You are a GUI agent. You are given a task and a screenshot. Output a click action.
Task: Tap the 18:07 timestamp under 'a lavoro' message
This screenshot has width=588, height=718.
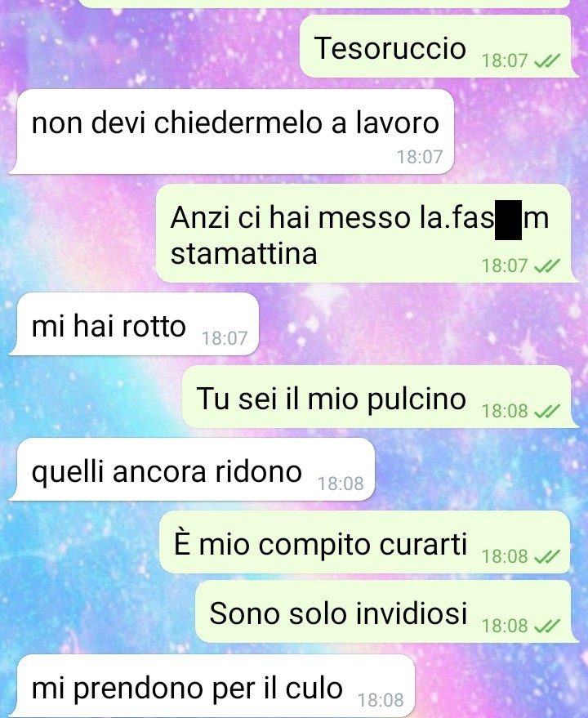(420, 157)
